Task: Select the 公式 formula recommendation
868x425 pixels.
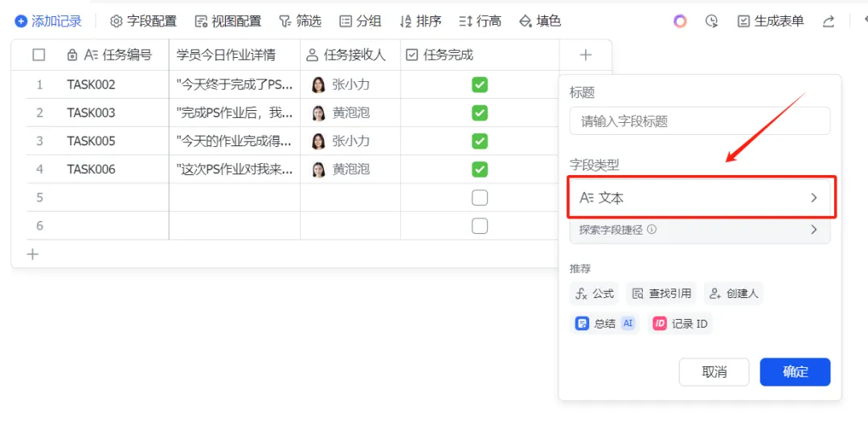Action: point(595,294)
